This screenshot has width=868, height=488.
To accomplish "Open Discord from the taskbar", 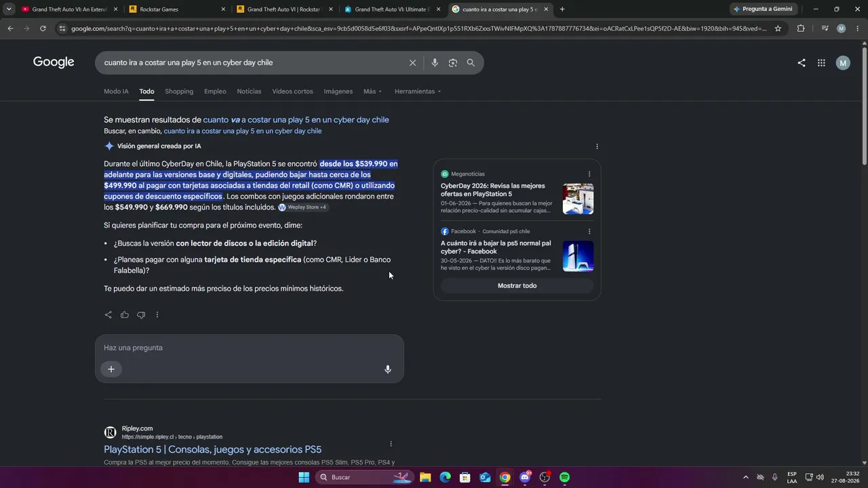I will pos(525,477).
